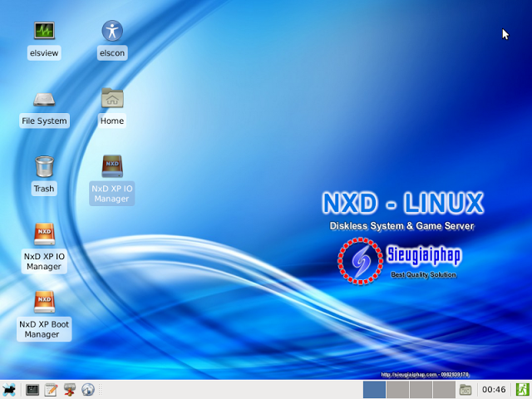Select the highlighted dark NxD XP IO Manager icon

click(112, 166)
